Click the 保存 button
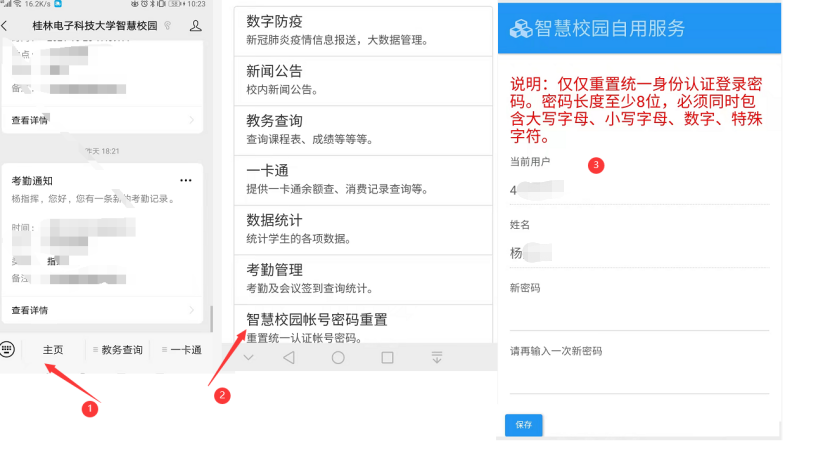 pyautogui.click(x=524, y=425)
